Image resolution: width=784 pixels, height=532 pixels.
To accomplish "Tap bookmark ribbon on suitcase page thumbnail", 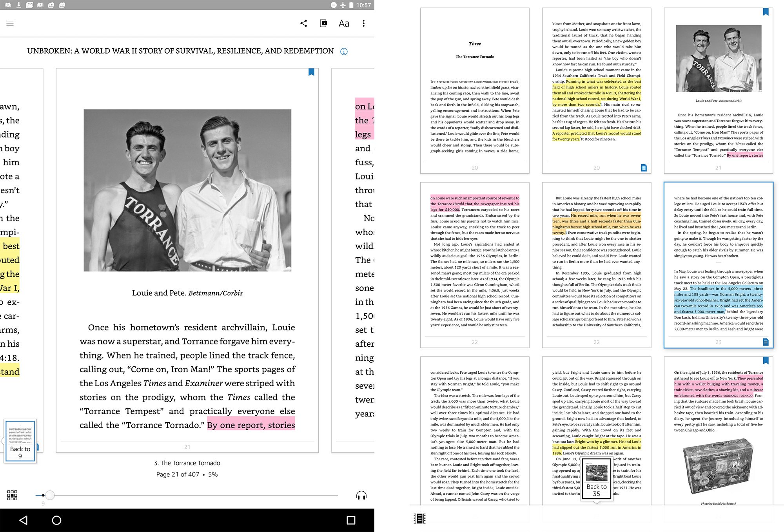I will tap(766, 360).
